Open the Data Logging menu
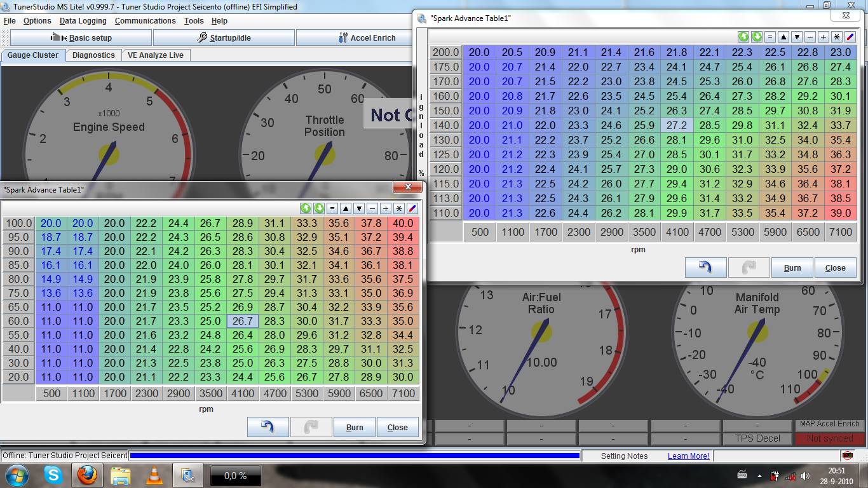Viewport: 868px width, 488px height. [x=83, y=21]
